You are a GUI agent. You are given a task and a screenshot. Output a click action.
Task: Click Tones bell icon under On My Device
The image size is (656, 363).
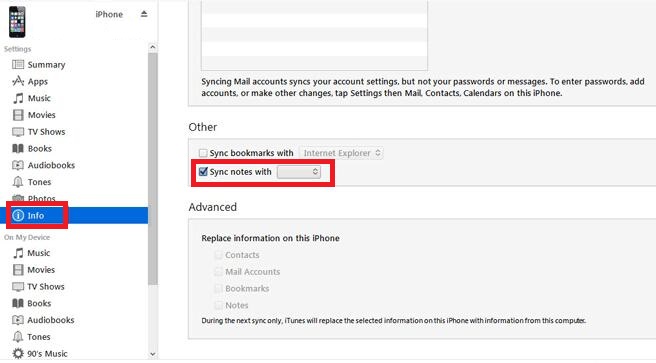[x=18, y=337]
